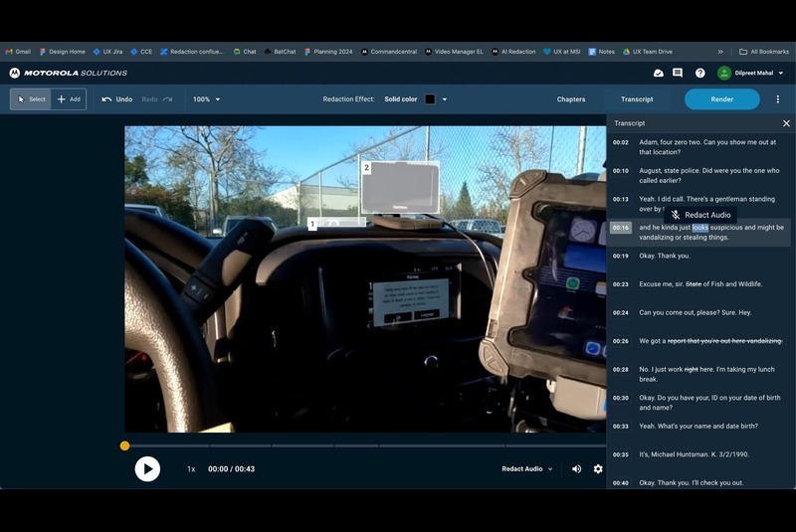Click struck-through 'report that you're out here vandalizing'
This screenshot has width=796, height=532.
[724, 341]
